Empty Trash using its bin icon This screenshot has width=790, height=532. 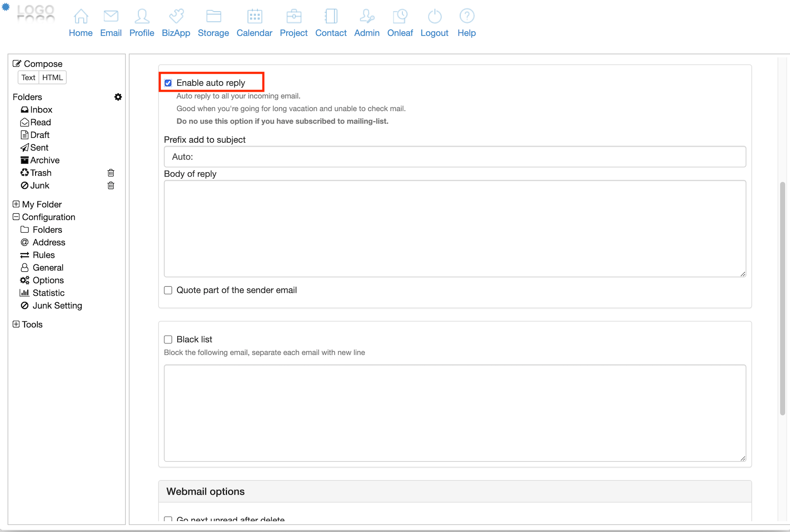point(111,173)
